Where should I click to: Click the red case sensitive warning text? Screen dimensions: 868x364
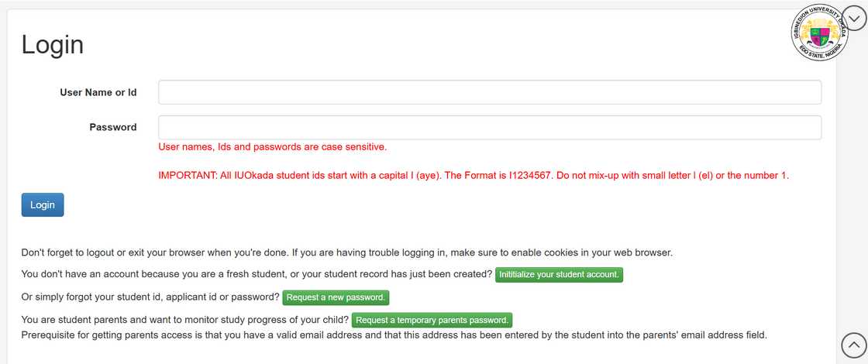[x=272, y=147]
